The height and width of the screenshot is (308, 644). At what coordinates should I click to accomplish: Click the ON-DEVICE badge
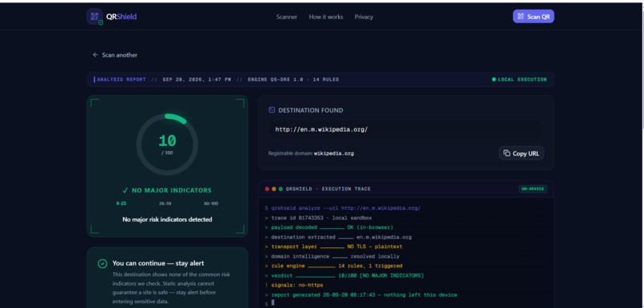pyautogui.click(x=533, y=189)
